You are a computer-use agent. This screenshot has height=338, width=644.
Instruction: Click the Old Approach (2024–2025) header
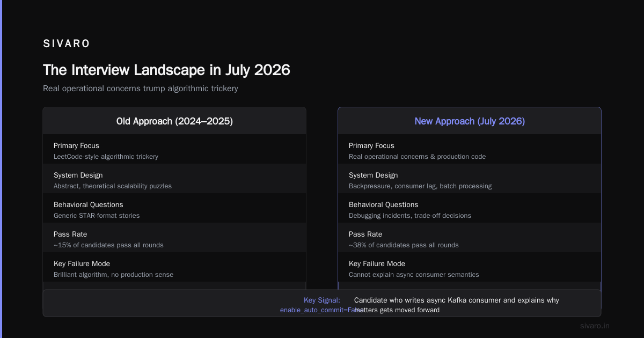[174, 121]
